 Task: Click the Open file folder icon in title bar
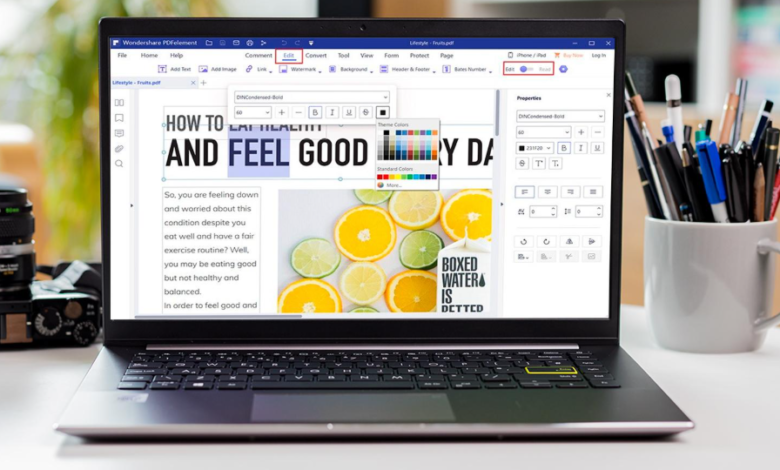point(209,43)
